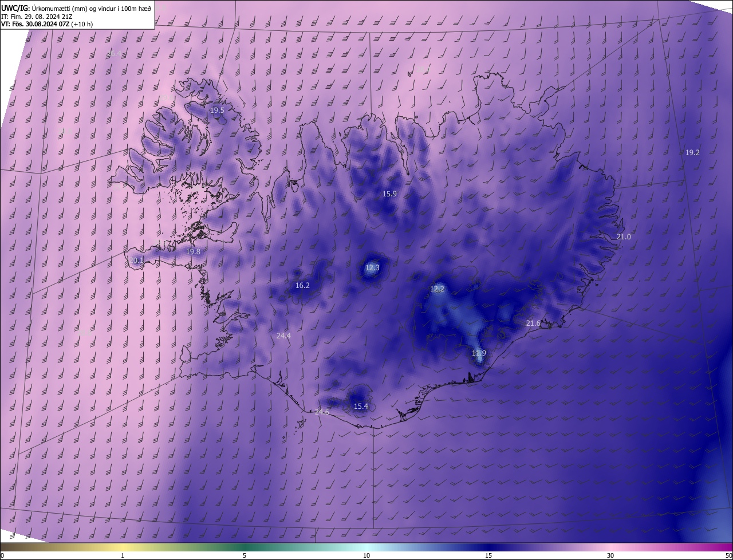733x560 pixels.
Task: Click the 19.2 value over the eastern sea
Action: click(692, 153)
